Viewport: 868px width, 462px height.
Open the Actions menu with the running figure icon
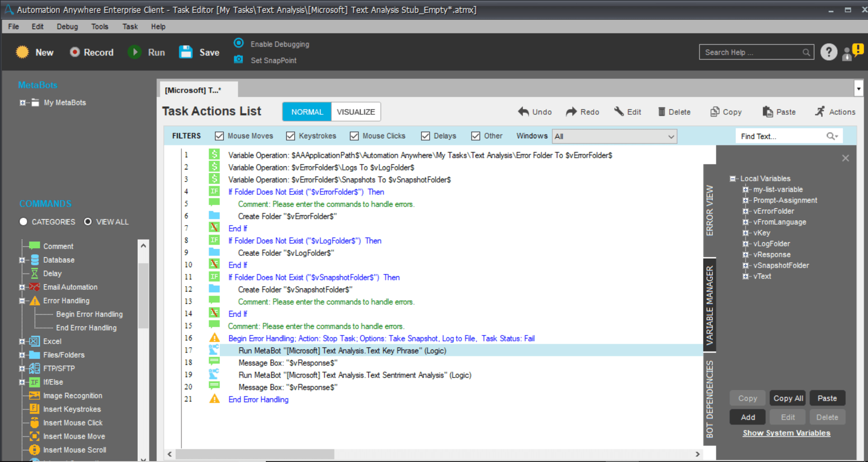point(820,112)
